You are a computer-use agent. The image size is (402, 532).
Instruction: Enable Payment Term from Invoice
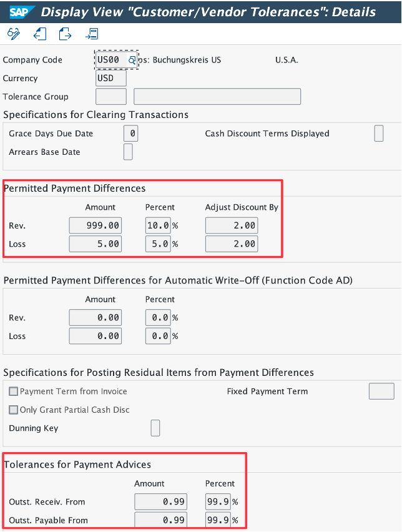pos(13,392)
